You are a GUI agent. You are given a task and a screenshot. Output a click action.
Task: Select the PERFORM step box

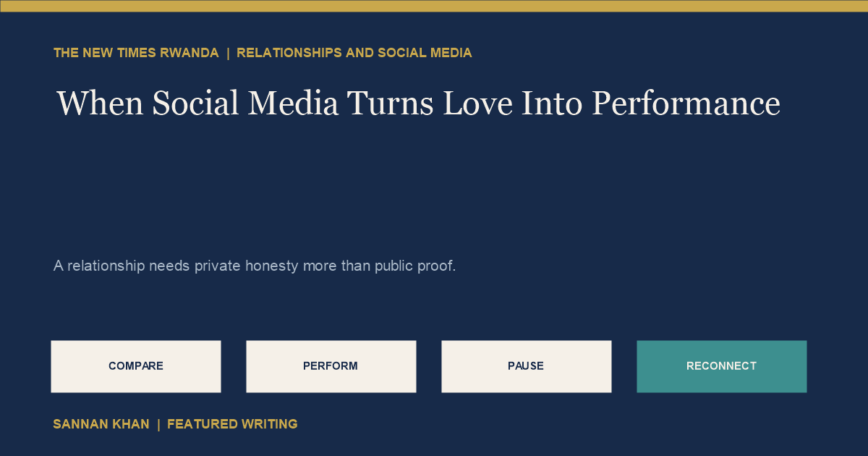pos(331,366)
